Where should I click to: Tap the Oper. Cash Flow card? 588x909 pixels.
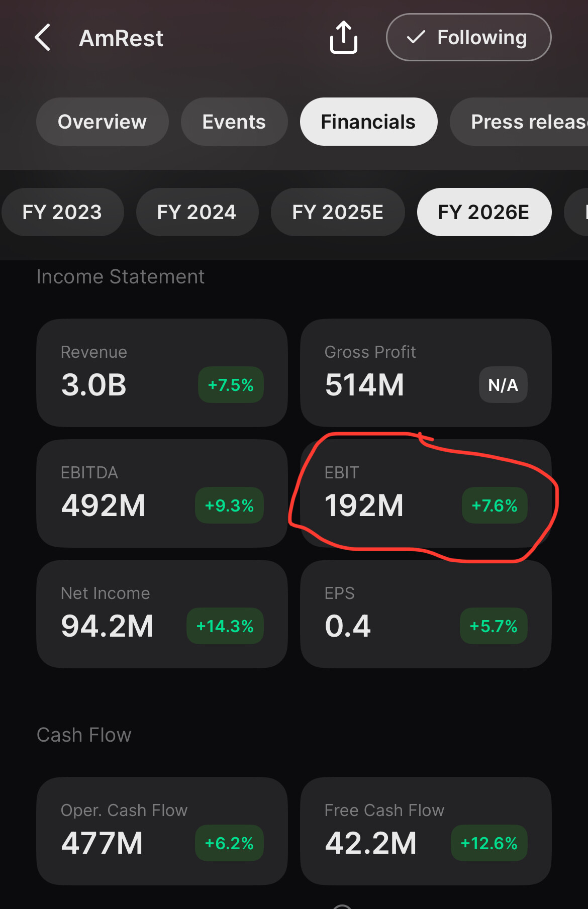(x=162, y=831)
